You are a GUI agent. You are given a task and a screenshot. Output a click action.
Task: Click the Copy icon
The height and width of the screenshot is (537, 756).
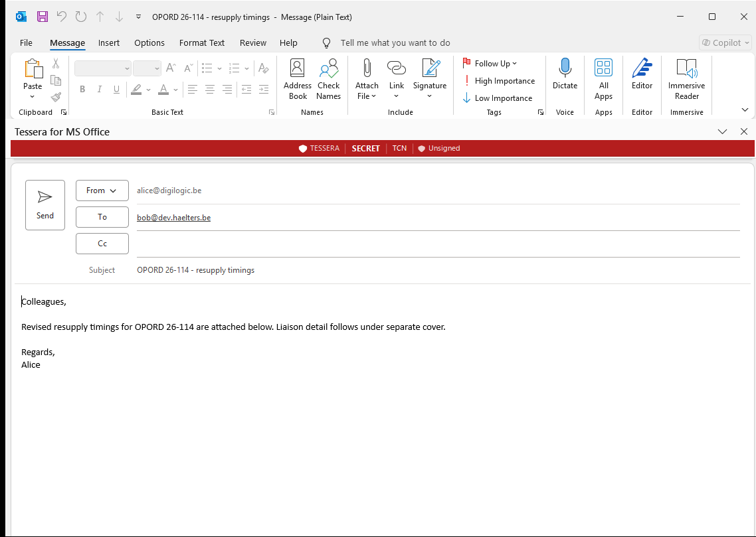pyautogui.click(x=56, y=80)
